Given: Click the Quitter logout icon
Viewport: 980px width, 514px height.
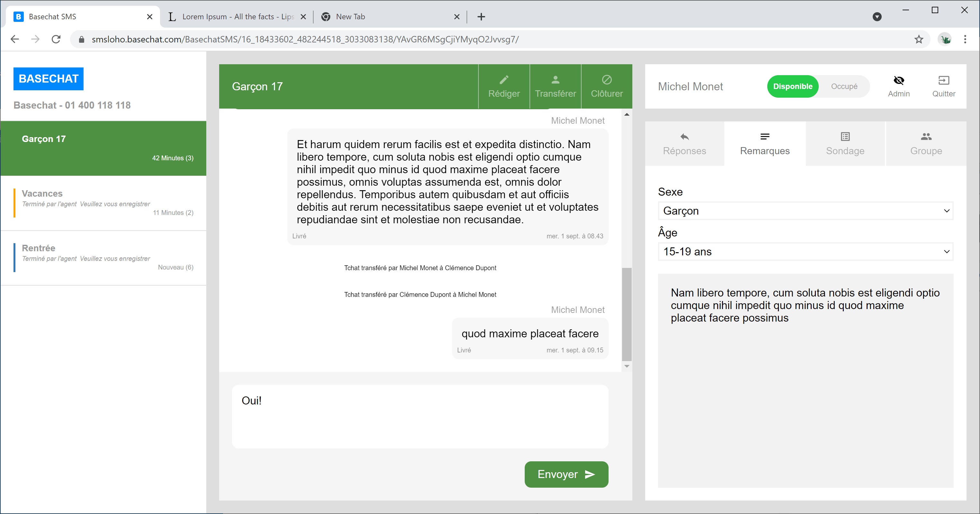Looking at the screenshot, I should coord(943,80).
